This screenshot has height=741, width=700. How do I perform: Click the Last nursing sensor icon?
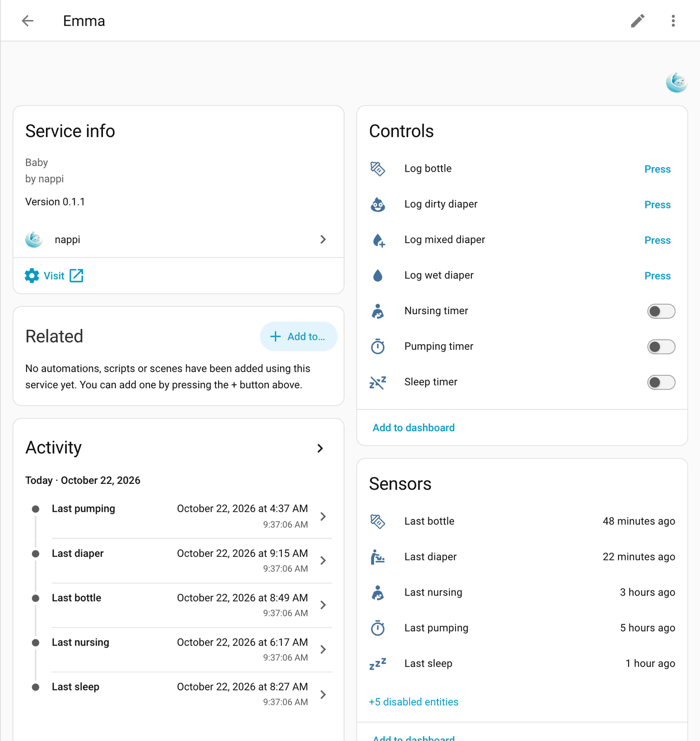378,593
